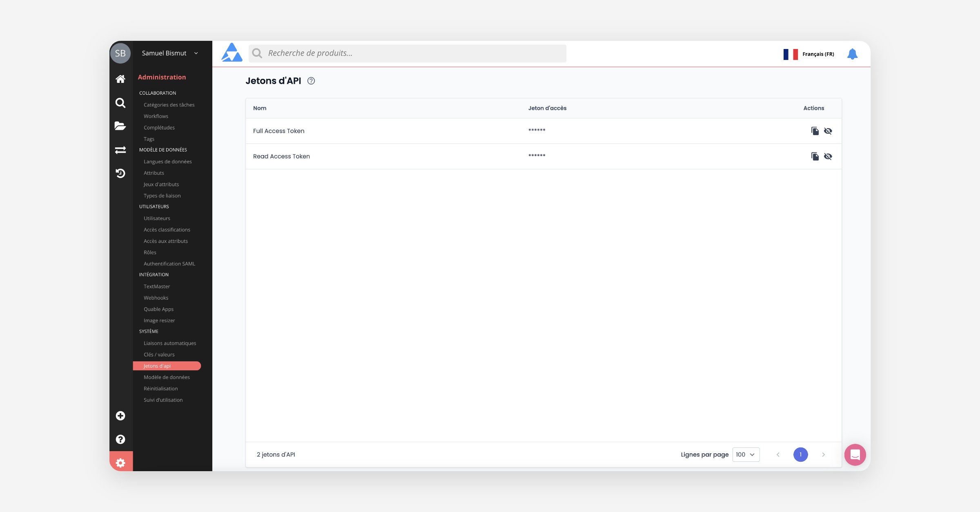Click the product search field
The height and width of the screenshot is (512, 980).
pyautogui.click(x=408, y=53)
